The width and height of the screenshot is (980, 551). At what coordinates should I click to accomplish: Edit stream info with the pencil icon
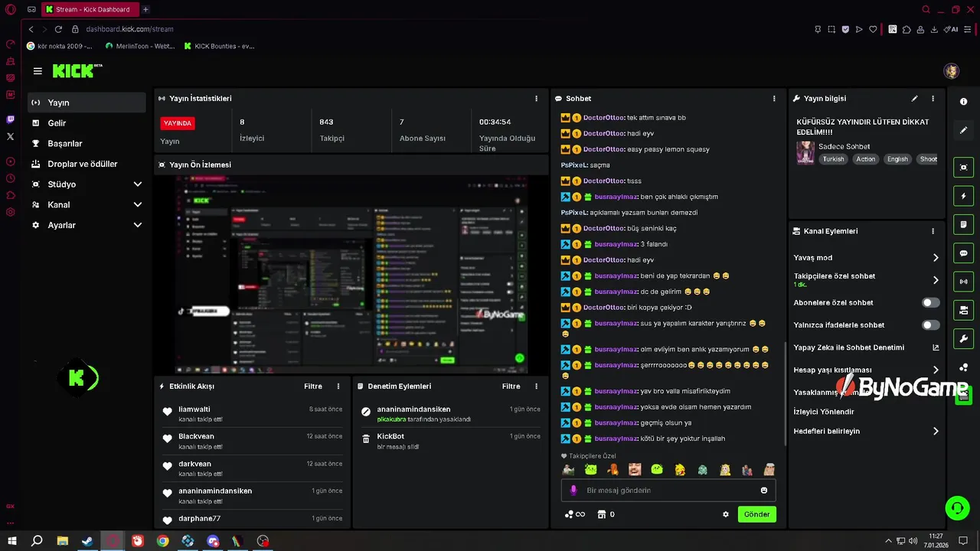914,99
